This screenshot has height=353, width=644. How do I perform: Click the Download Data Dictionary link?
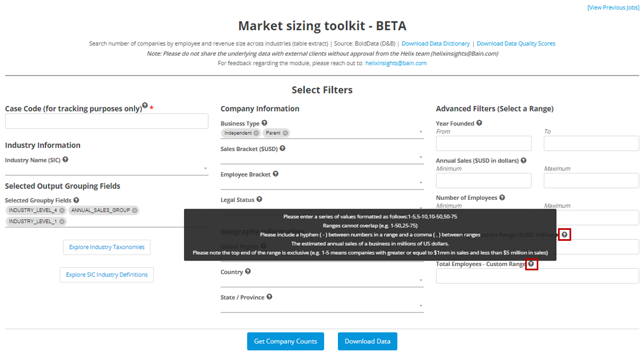pyautogui.click(x=435, y=44)
